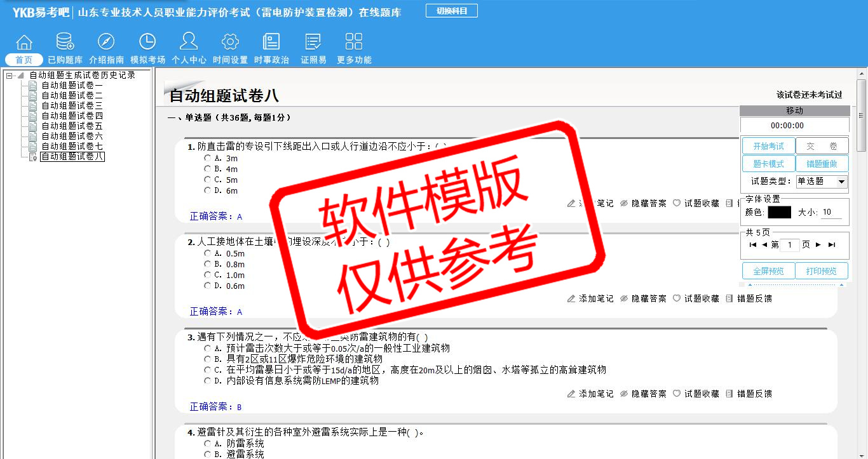868x459 pixels.
Task: Click 打印预览 button
Action: pos(822,271)
